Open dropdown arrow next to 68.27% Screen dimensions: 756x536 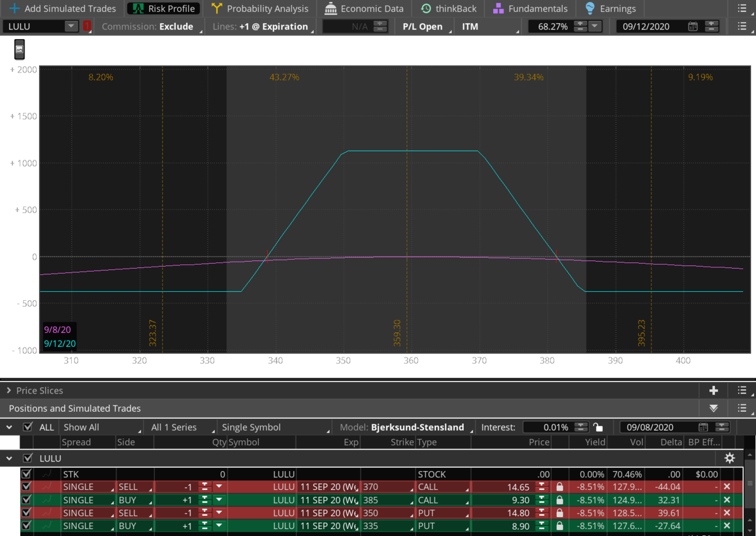(595, 26)
